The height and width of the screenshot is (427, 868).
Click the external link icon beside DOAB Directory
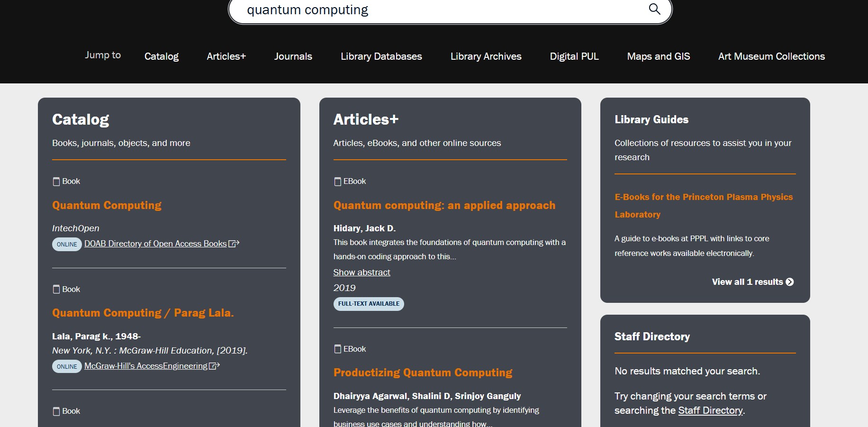point(234,244)
